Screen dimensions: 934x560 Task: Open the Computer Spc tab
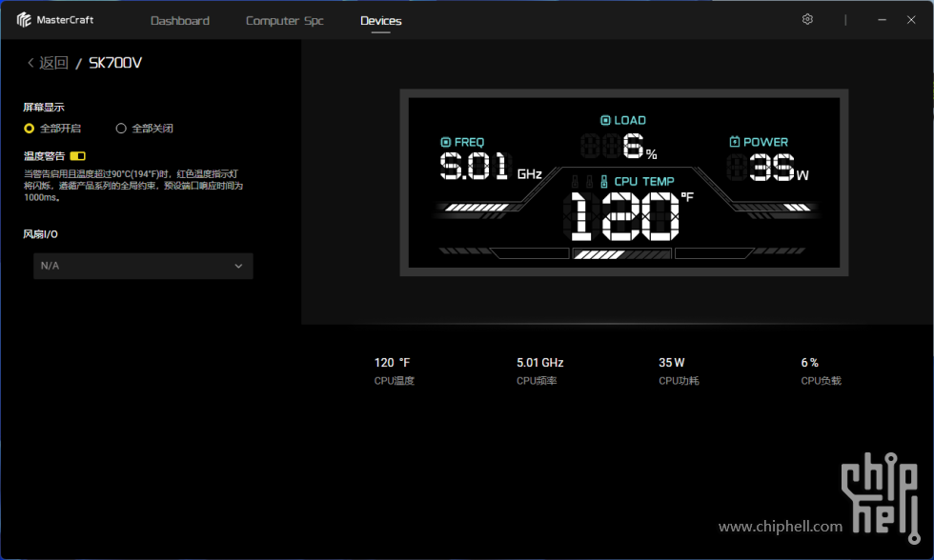coord(284,21)
